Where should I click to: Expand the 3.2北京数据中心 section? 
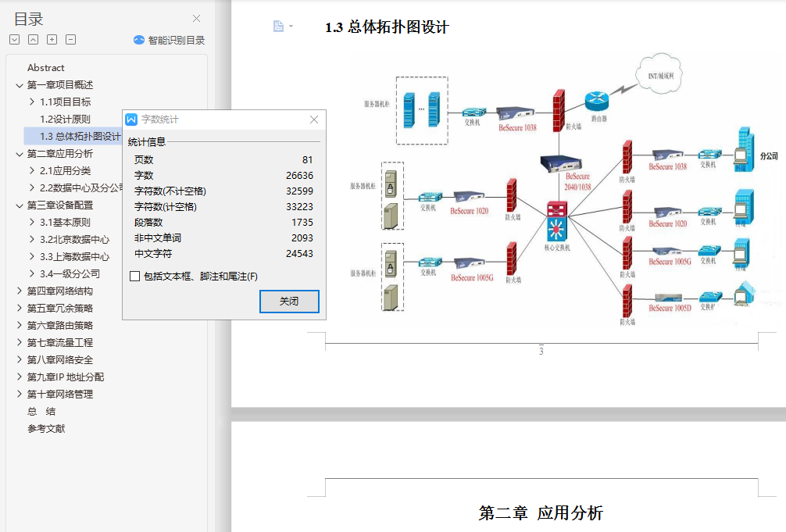pyautogui.click(x=32, y=239)
